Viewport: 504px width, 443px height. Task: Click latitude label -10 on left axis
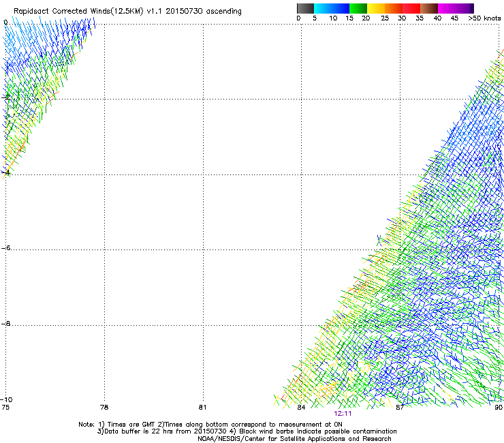6,399
